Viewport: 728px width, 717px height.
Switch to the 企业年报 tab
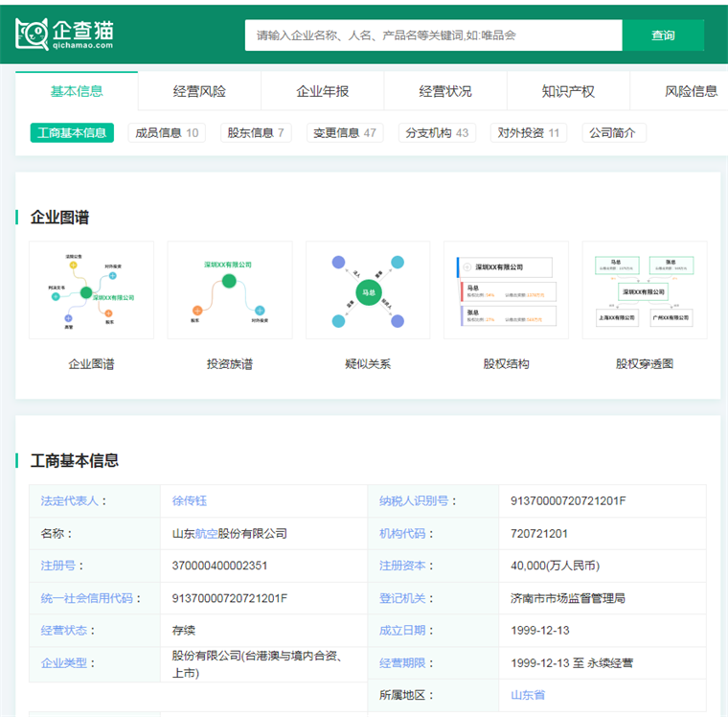322,92
